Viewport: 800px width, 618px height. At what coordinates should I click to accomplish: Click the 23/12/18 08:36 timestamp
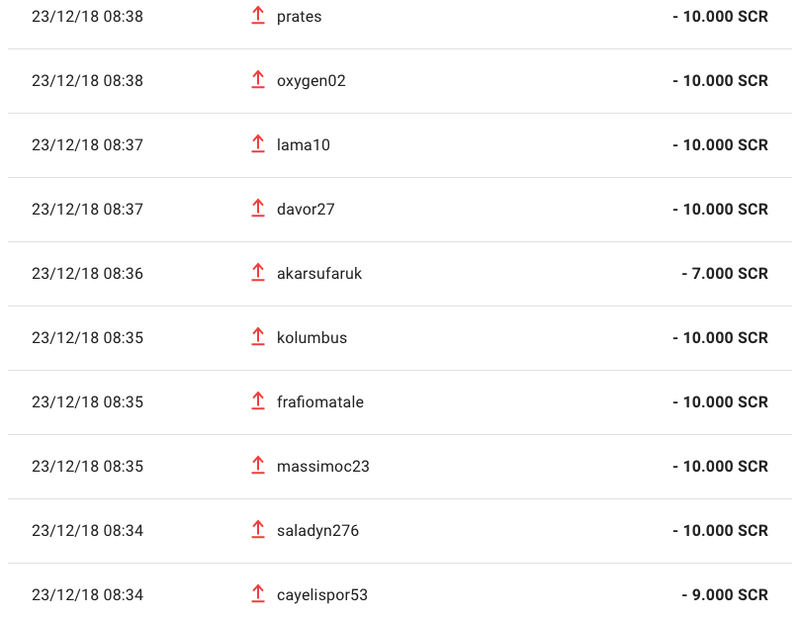[x=87, y=274]
